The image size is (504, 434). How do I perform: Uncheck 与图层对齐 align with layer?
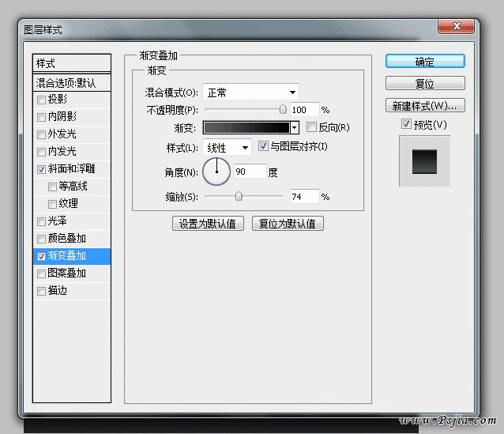[264, 147]
